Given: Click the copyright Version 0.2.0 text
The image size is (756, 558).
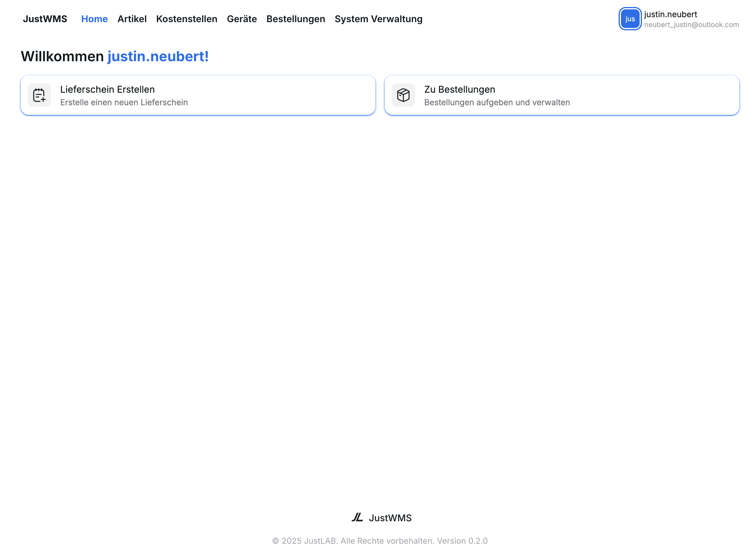Looking at the screenshot, I should click(379, 541).
